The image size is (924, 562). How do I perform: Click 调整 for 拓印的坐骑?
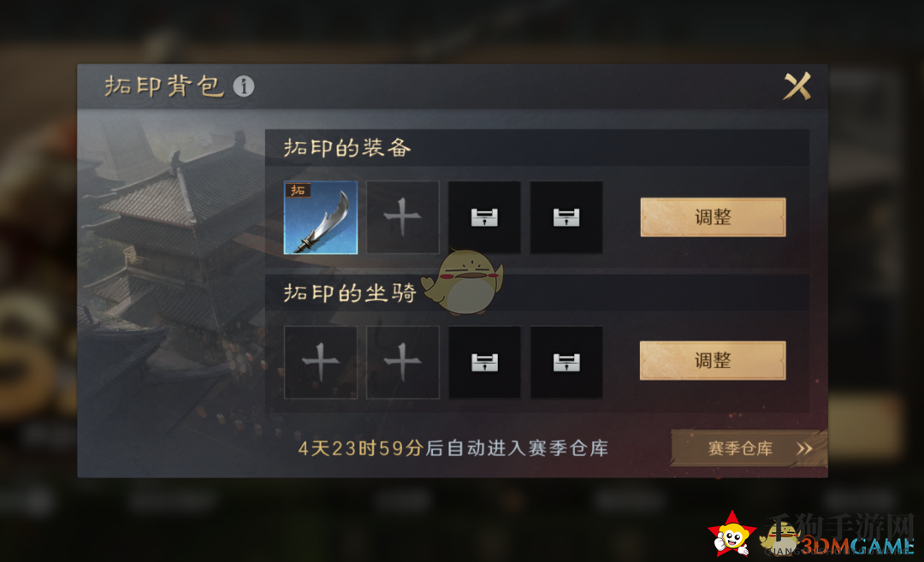pyautogui.click(x=713, y=360)
